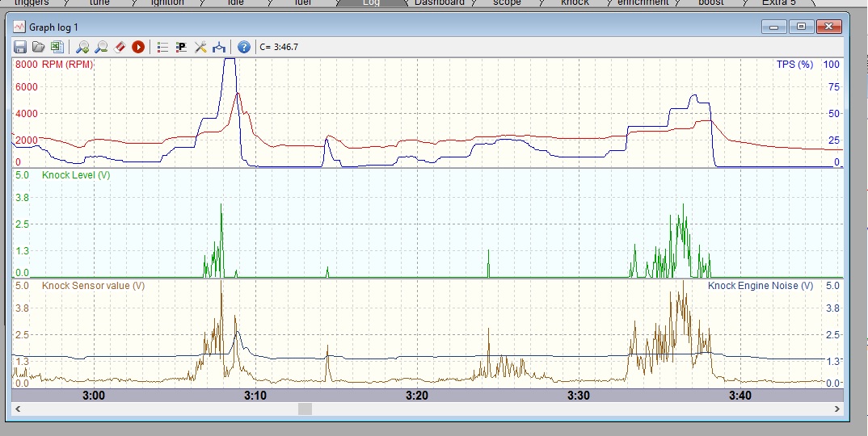Open the boost tab
This screenshot has width=868, height=436.
click(x=711, y=3)
